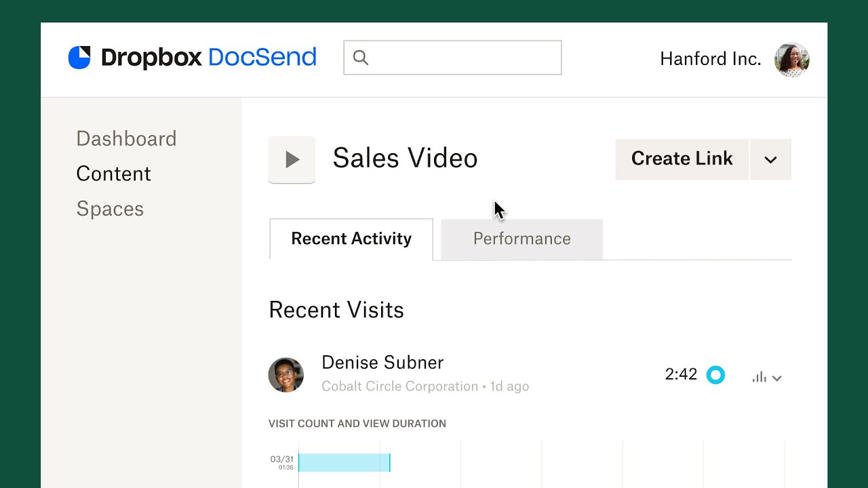Switch to the Performance tab
This screenshot has height=488, width=868.
[x=521, y=239]
